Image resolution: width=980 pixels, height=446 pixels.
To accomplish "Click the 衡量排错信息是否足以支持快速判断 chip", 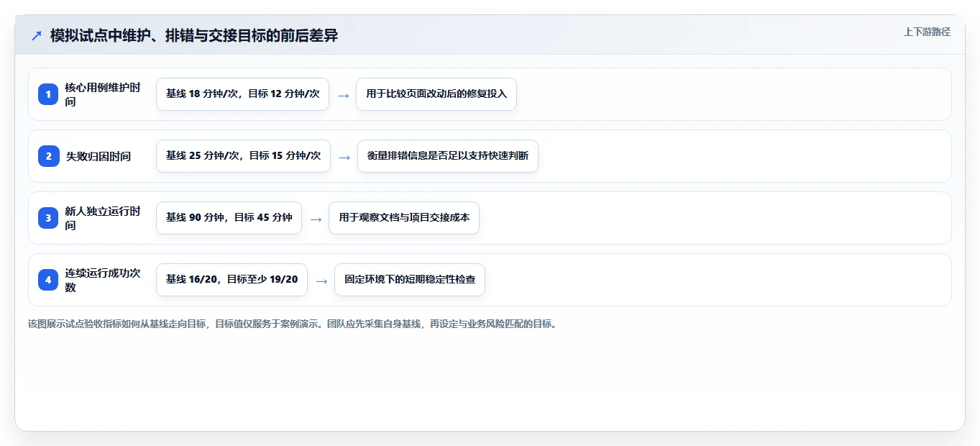I will pos(448,156).
